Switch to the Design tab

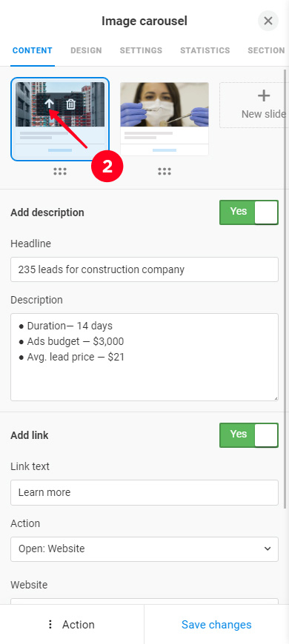coord(86,50)
